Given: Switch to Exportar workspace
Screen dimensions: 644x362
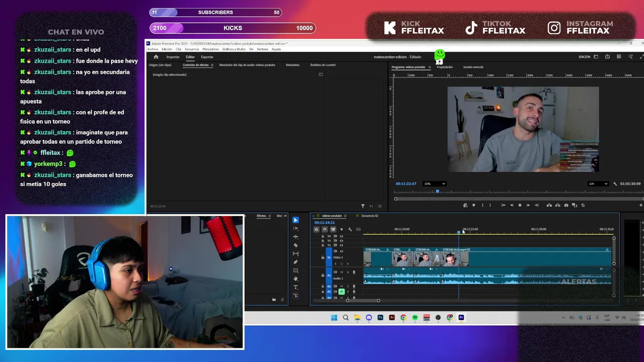Looking at the screenshot, I should [207, 57].
